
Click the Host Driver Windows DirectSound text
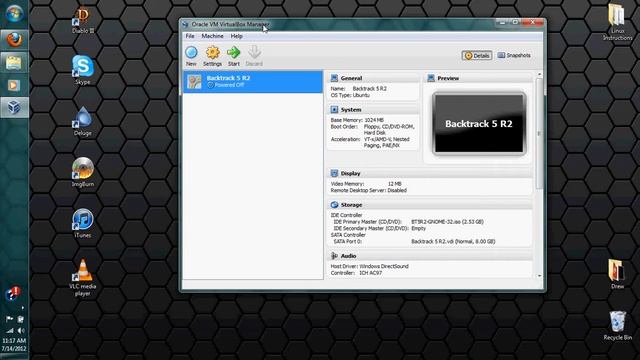click(369, 266)
